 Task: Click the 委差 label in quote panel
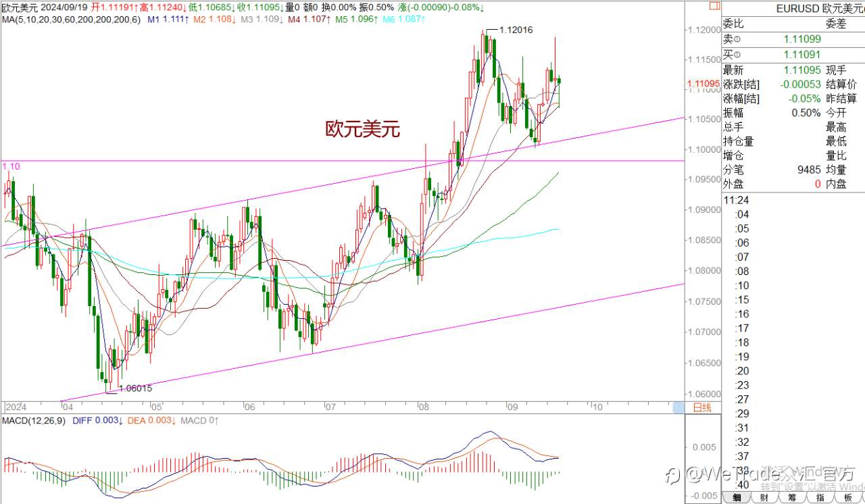836,24
